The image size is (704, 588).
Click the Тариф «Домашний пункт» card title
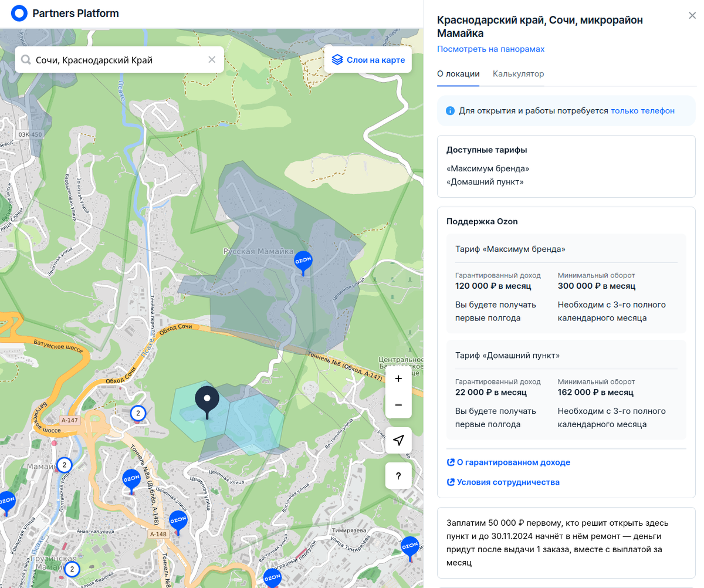click(507, 355)
